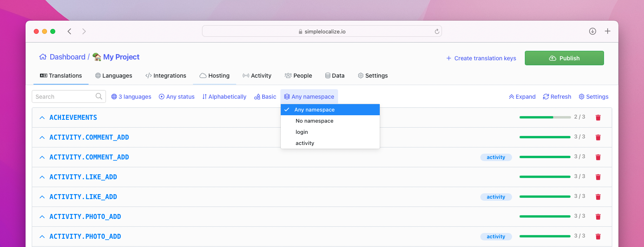Collapse ACTIVITY.LIKE_ADD row tagged activity
Viewport: 644px width, 247px height.
42,197
